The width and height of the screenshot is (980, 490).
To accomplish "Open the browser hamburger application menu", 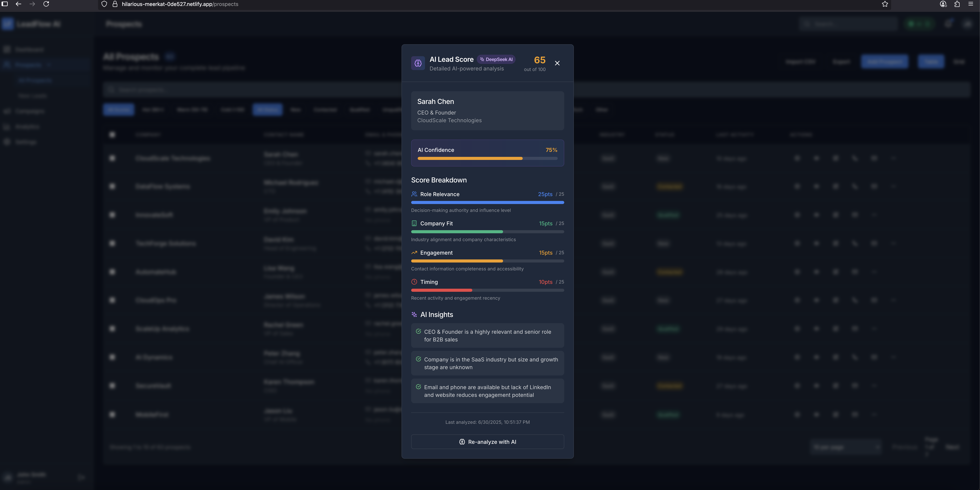I will pyautogui.click(x=971, y=4).
